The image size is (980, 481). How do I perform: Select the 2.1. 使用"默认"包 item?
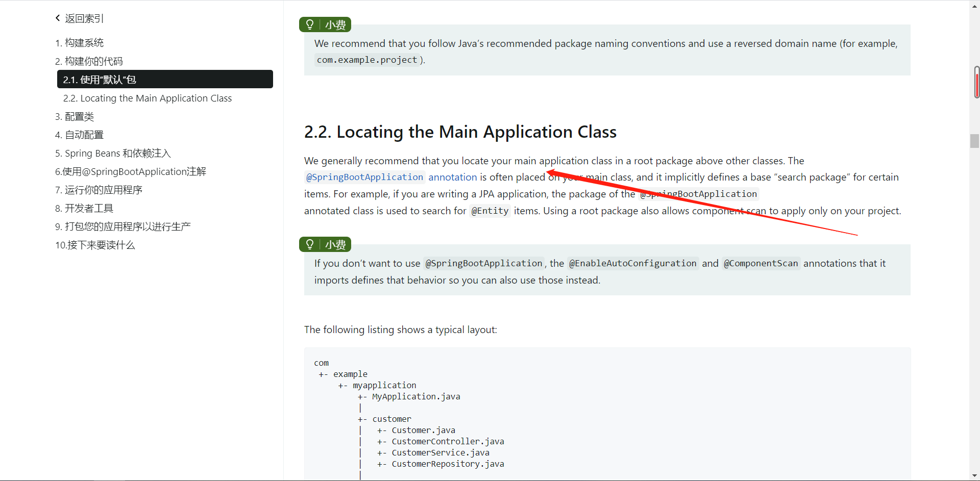pos(165,80)
